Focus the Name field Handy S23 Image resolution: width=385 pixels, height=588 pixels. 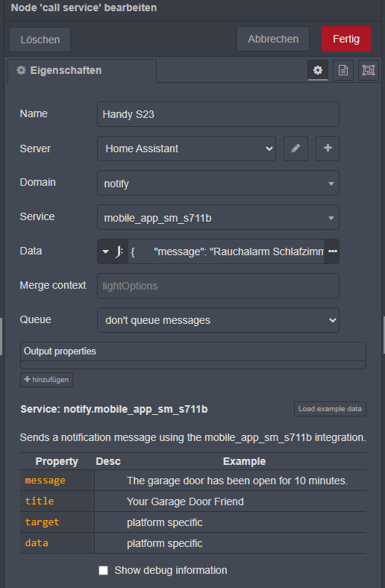218,114
